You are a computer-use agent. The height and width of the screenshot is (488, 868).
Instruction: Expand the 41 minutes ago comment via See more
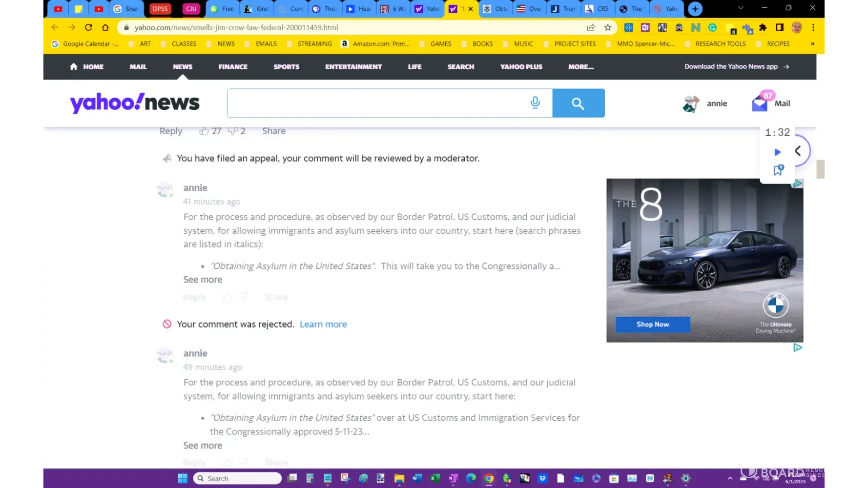click(203, 280)
